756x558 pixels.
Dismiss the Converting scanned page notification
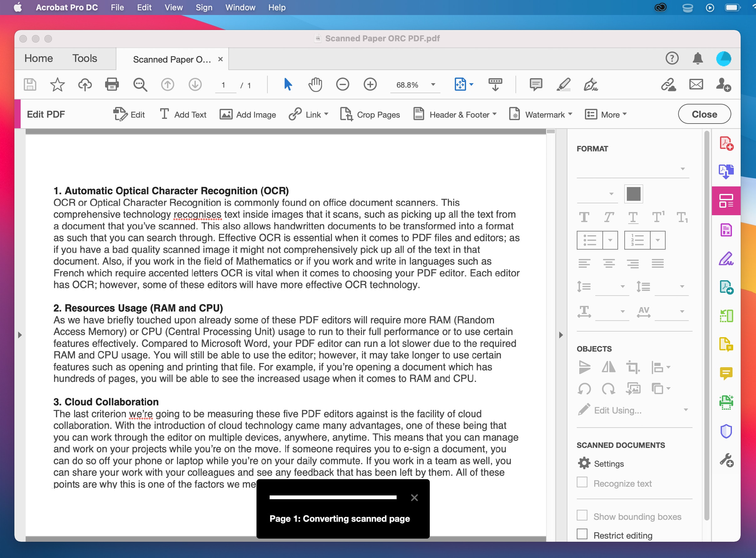coord(414,497)
